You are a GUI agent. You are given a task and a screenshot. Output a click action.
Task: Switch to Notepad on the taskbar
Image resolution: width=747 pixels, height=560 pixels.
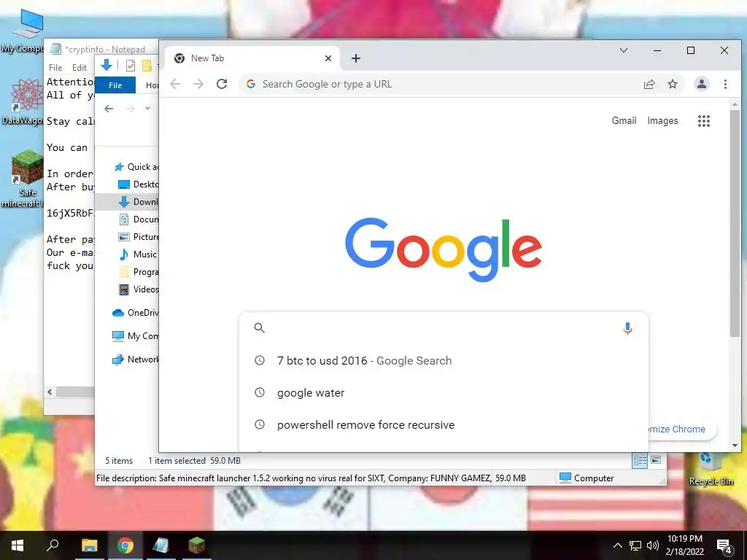(161, 545)
